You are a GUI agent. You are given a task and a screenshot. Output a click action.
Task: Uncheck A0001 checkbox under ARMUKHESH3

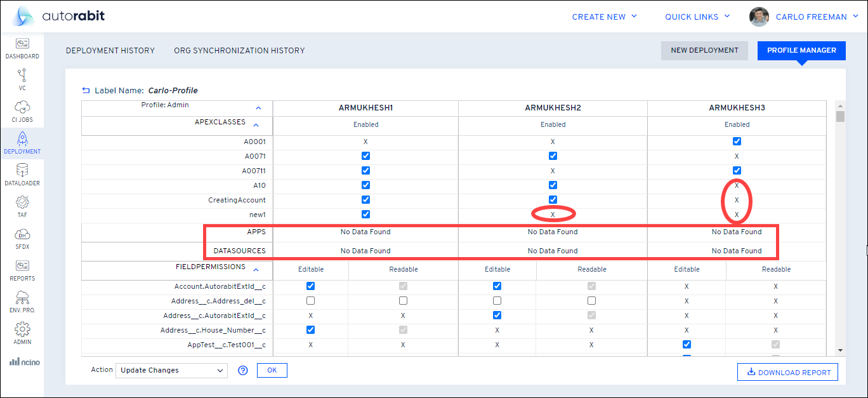point(737,142)
